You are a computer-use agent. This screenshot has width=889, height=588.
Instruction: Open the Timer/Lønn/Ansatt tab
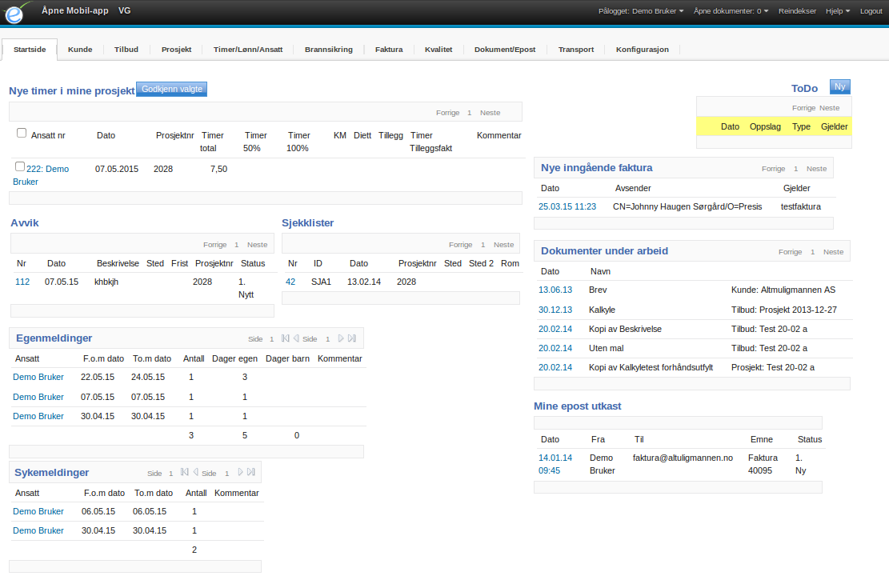[248, 50]
